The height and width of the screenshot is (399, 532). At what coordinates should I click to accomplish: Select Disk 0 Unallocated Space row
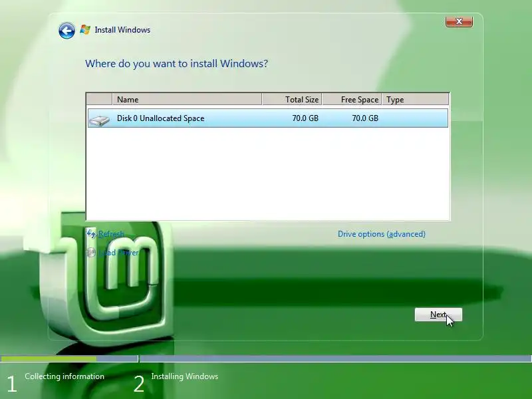coord(268,118)
